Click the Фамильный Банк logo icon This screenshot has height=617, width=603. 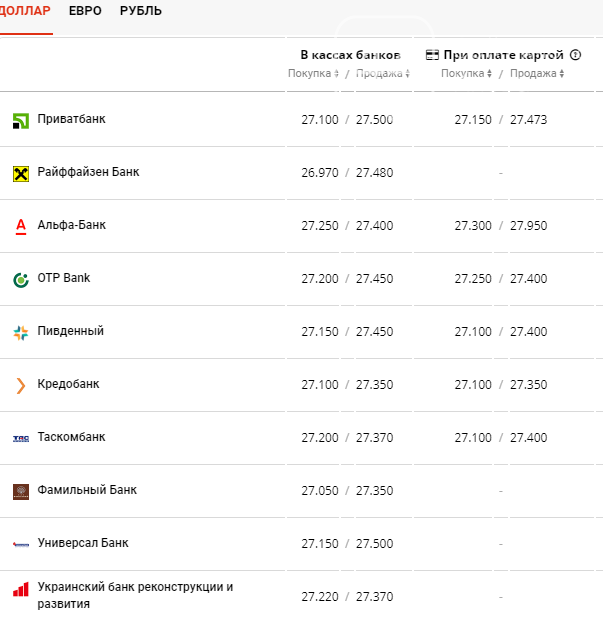point(20,491)
